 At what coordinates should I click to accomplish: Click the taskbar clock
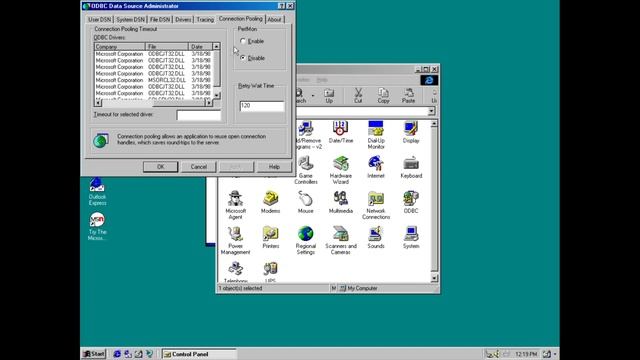click(x=526, y=354)
